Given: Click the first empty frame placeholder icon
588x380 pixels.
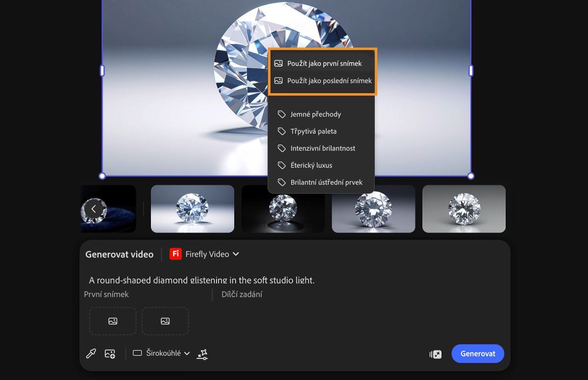Looking at the screenshot, I should coord(113,321).
